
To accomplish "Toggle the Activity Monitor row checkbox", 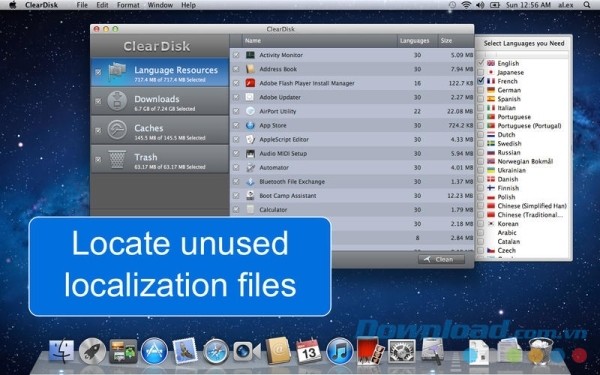I will click(236, 55).
